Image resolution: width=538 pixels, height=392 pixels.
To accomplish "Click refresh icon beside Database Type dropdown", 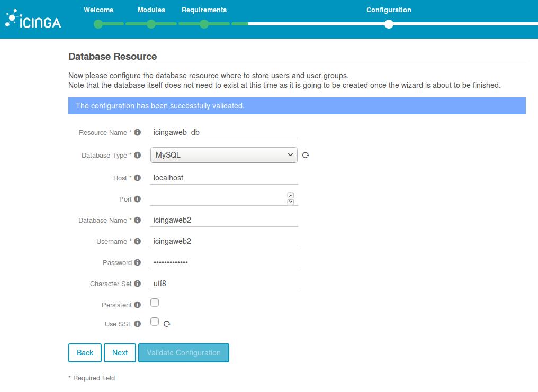I will [306, 155].
